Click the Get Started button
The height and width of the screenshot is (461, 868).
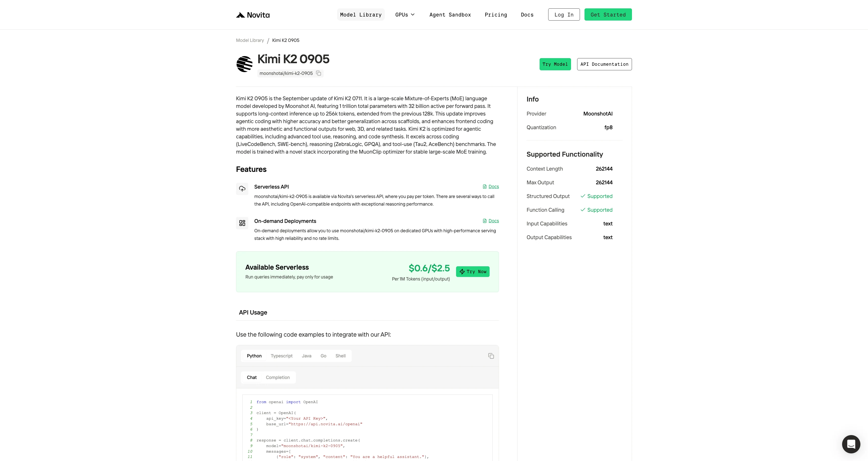pyautogui.click(x=608, y=14)
